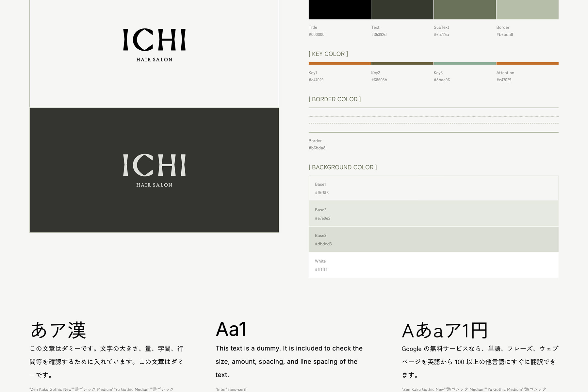Image resolution: width=588 pixels, height=392 pixels.
Task: Click the black ICHI logo on light card
Action: pos(154,40)
